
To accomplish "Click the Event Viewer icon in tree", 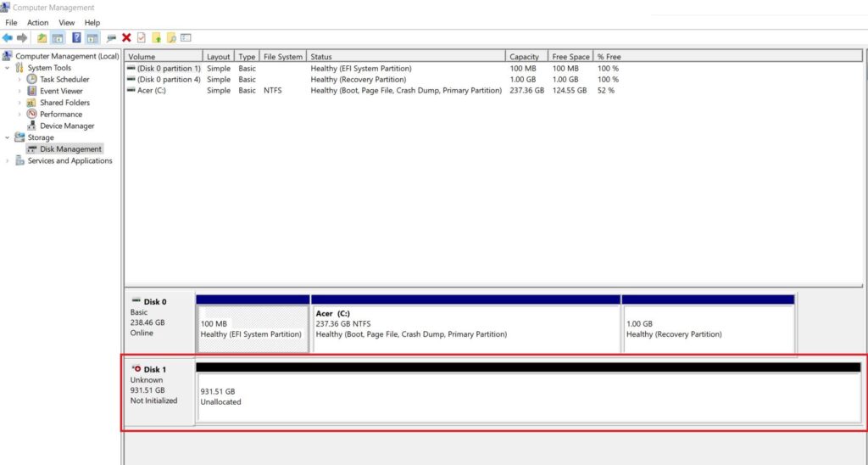I will pyautogui.click(x=32, y=91).
